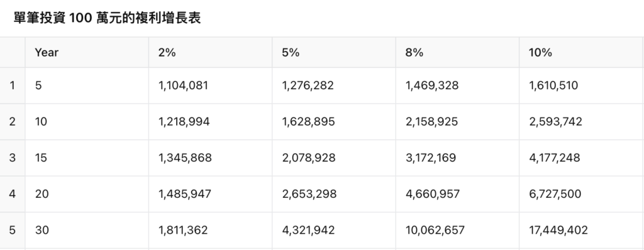Select the 2% column header
The width and height of the screenshot is (644, 250).
pyautogui.click(x=210, y=53)
